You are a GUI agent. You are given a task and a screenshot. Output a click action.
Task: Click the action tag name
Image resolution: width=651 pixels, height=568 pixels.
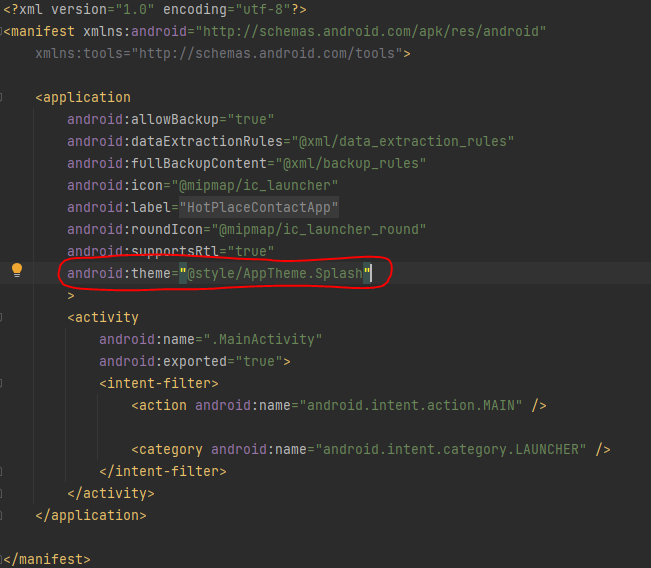[163, 406]
